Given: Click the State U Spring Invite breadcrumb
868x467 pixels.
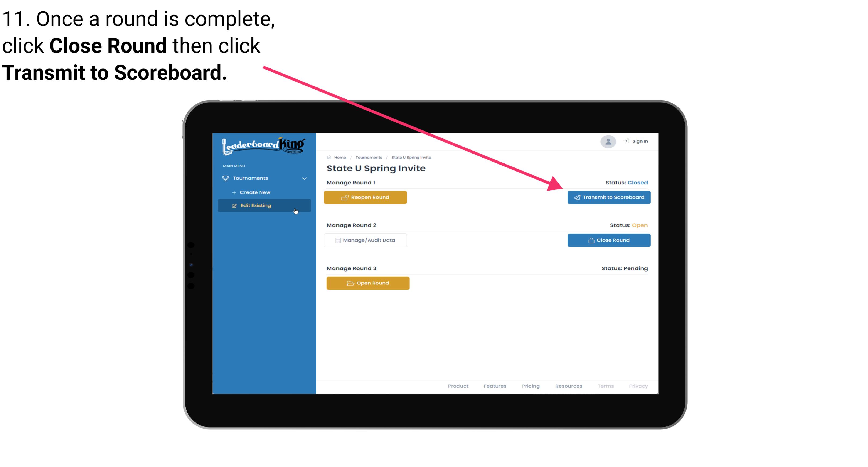Looking at the screenshot, I should click(x=411, y=157).
